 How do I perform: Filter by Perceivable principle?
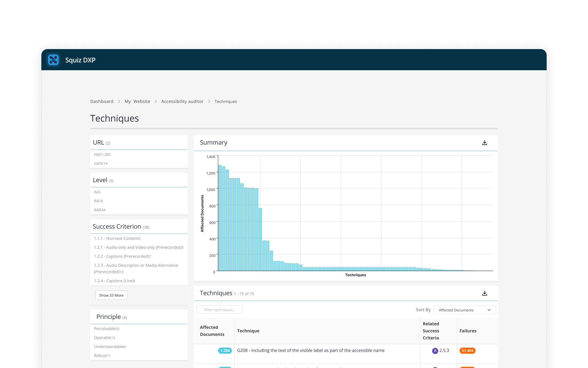[x=107, y=329]
